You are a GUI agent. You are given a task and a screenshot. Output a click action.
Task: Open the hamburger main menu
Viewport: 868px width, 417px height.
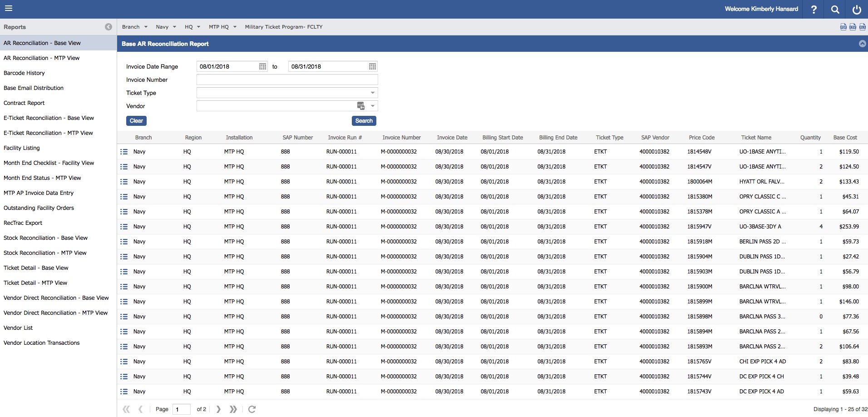click(x=9, y=8)
